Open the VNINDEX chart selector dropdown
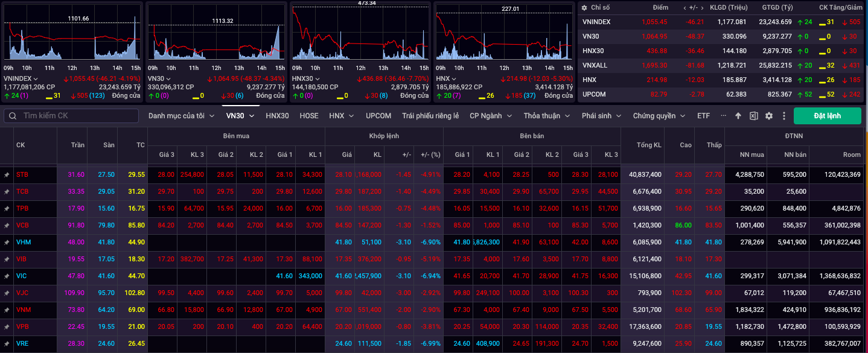Image resolution: width=868 pixels, height=353 pixels. click(x=36, y=78)
